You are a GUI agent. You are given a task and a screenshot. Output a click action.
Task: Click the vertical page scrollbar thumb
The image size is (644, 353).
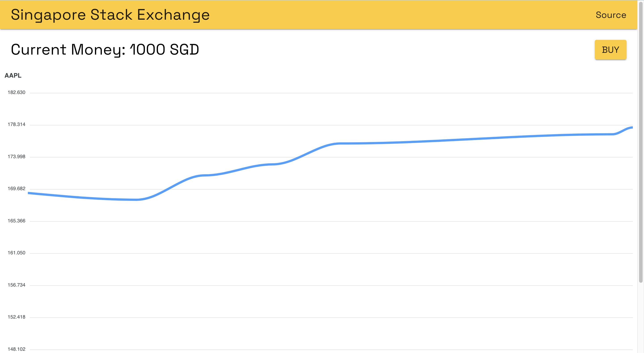(640, 142)
